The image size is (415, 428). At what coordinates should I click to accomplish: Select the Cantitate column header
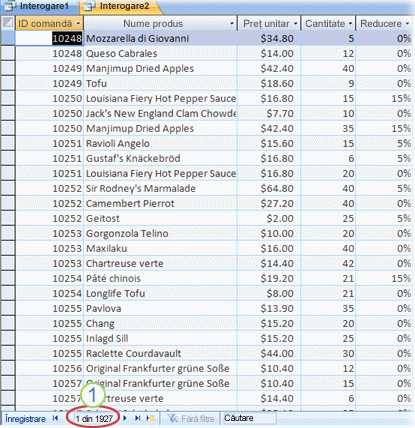click(328, 23)
